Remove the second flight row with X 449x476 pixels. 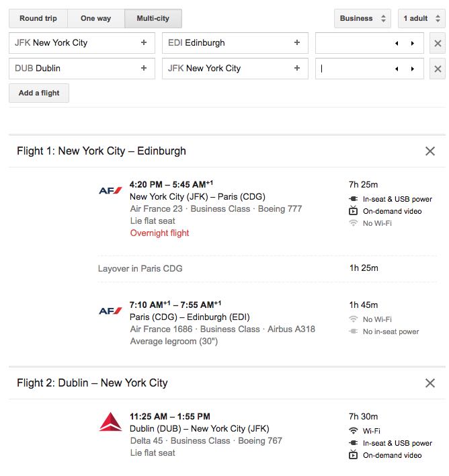[x=438, y=69]
